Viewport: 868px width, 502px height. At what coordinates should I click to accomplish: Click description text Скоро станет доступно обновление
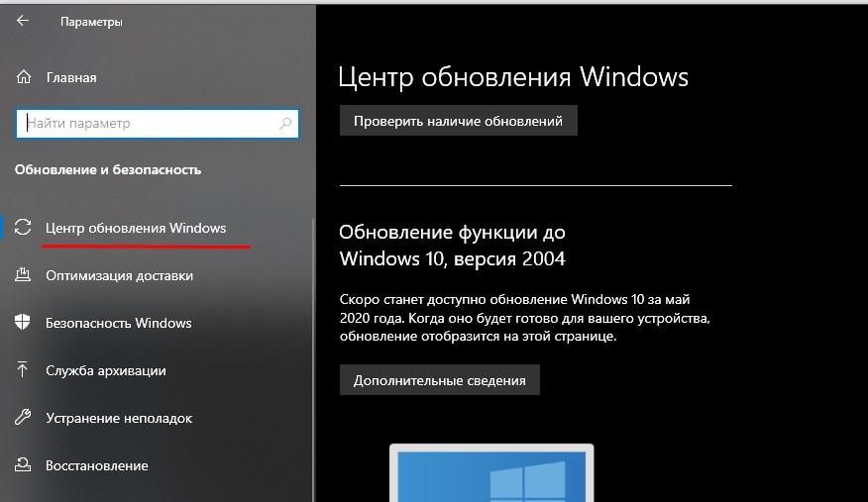pyautogui.click(x=524, y=318)
